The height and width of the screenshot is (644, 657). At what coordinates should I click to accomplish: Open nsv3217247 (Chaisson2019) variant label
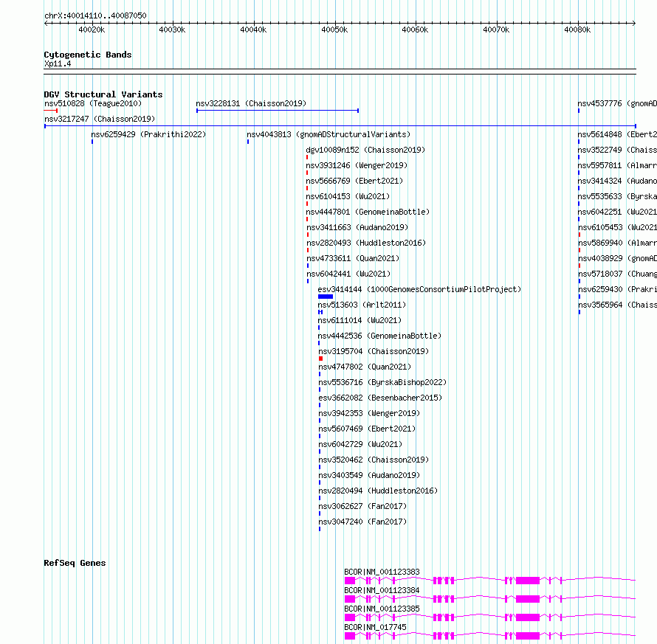point(100,119)
